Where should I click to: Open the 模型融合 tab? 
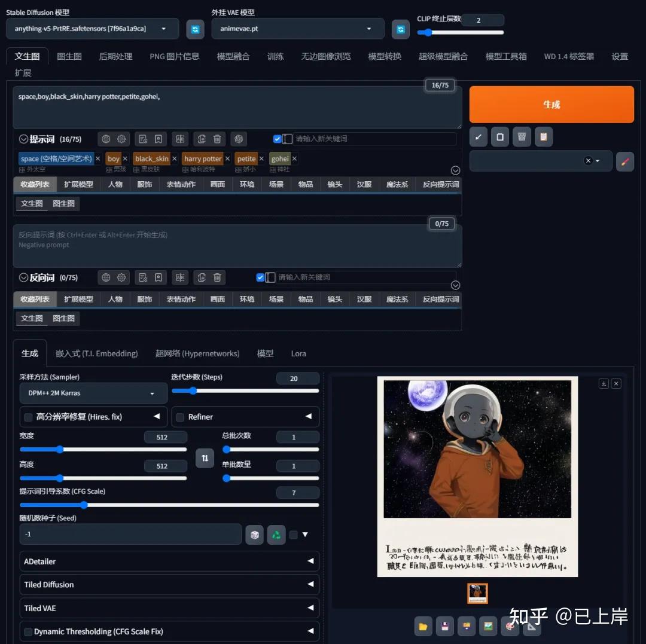click(233, 57)
